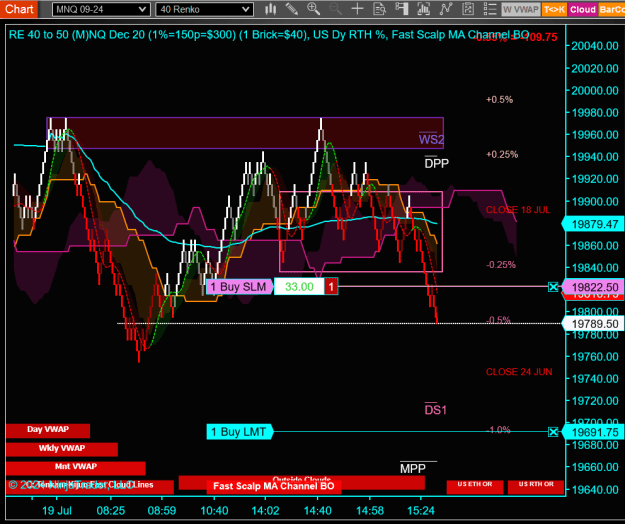Click the MPP pivot label
This screenshot has width=625, height=524.
tap(413, 469)
